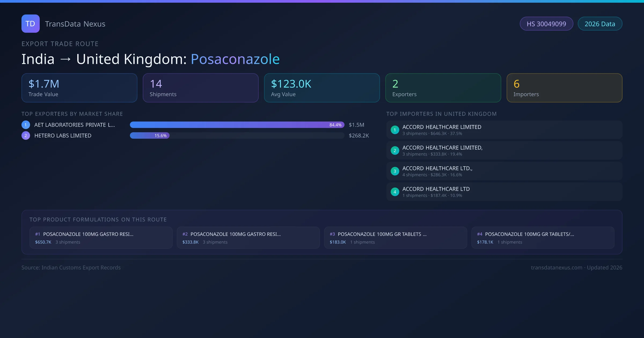Click the 15.6% Hetero Labs share bar
Screen dimensions: 644x338
pos(150,135)
